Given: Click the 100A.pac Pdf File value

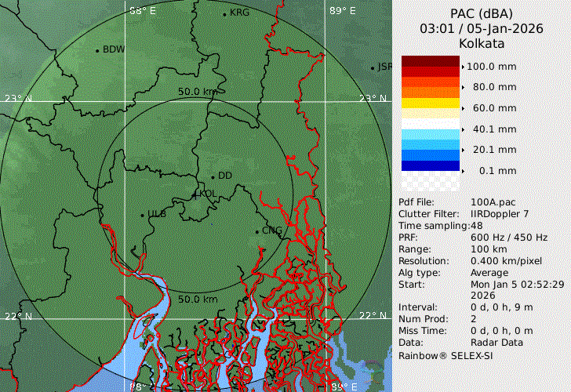Looking at the screenshot, I should tap(493, 202).
